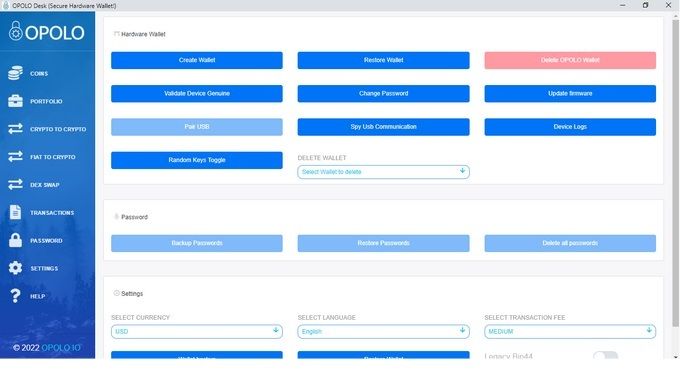Click the Password section header icon

(x=116, y=216)
